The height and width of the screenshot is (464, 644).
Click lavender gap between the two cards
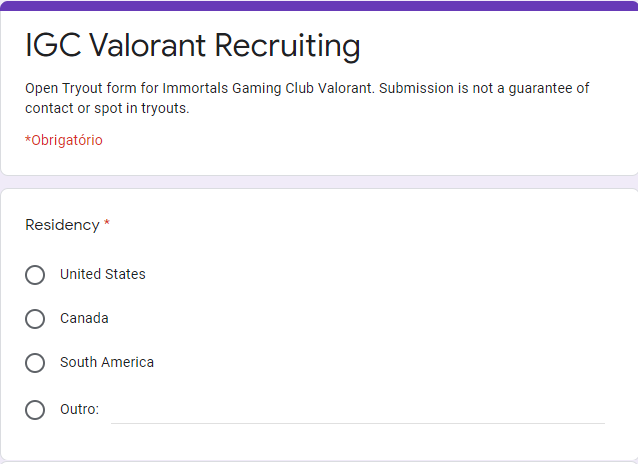[x=319, y=182]
